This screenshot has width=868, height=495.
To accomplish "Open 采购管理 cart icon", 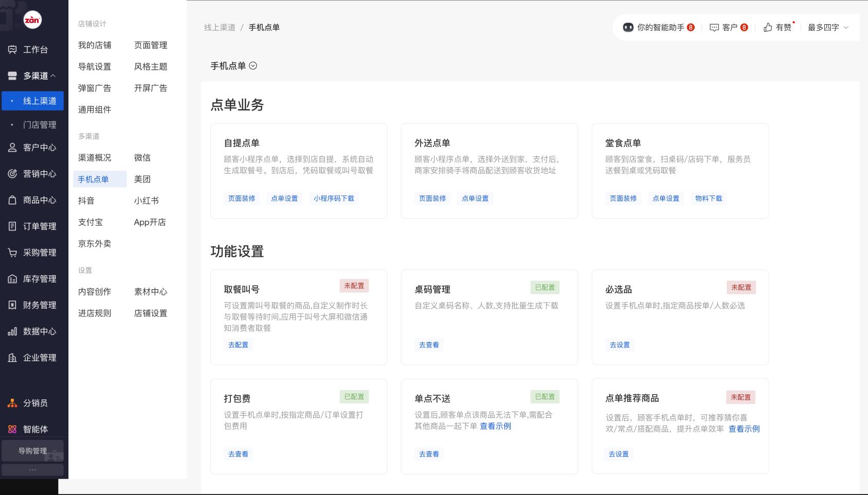I will point(12,253).
